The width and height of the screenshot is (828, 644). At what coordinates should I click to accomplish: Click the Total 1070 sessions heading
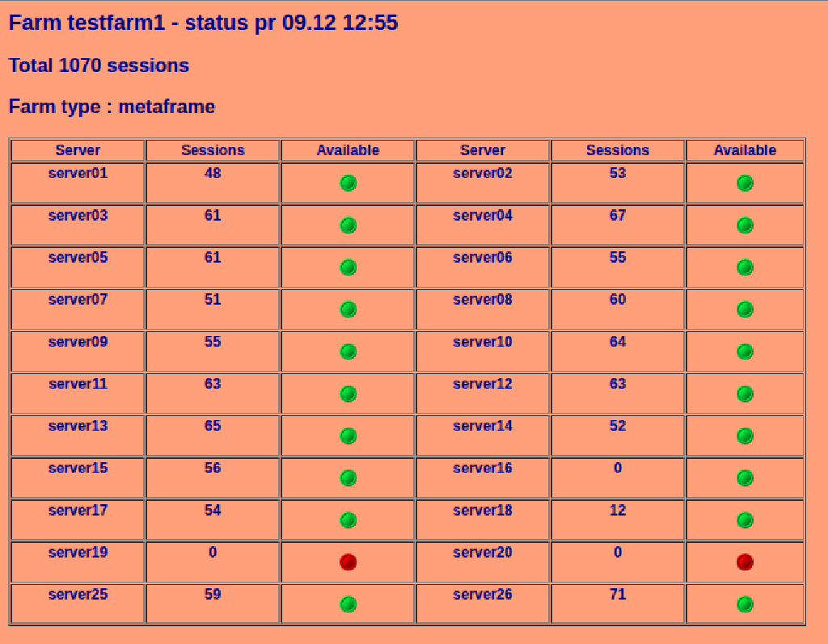(98, 65)
